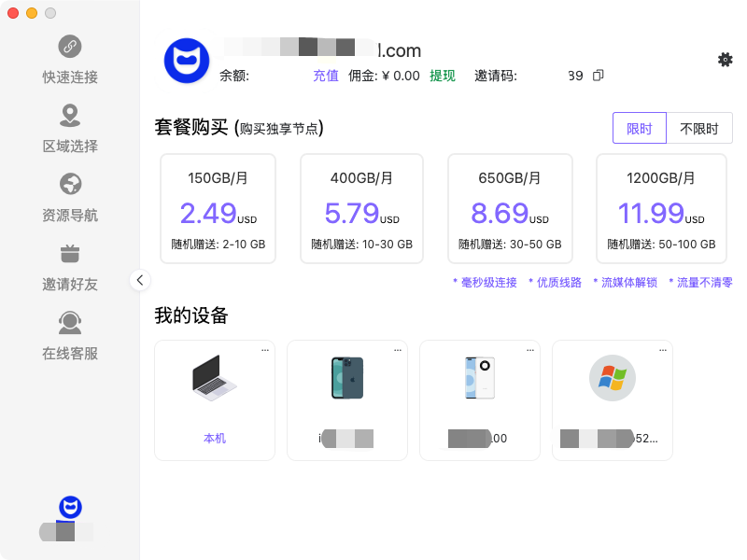The width and height of the screenshot is (747, 560).
Task: Open the 邀请好友 invite friends page
Action: (x=70, y=266)
